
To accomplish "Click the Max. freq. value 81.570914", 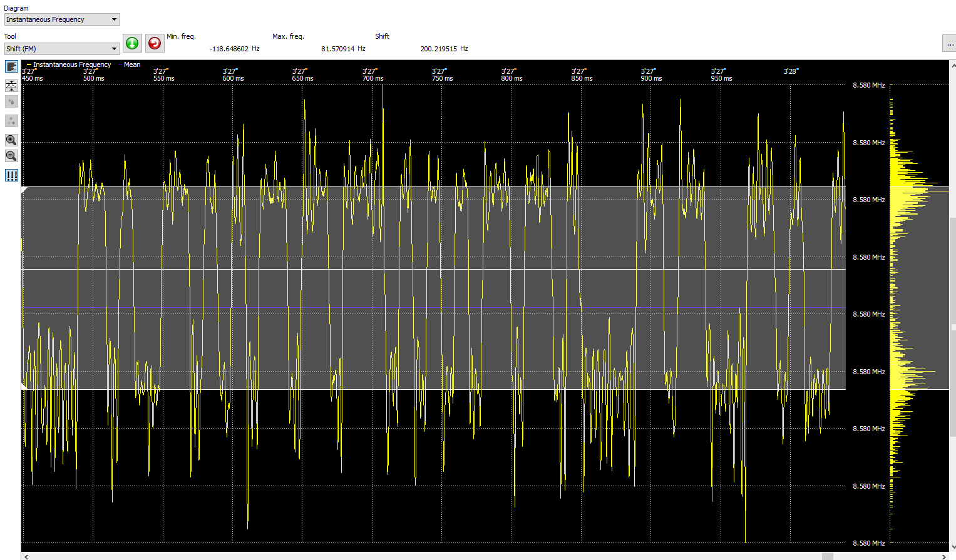I will [338, 48].
